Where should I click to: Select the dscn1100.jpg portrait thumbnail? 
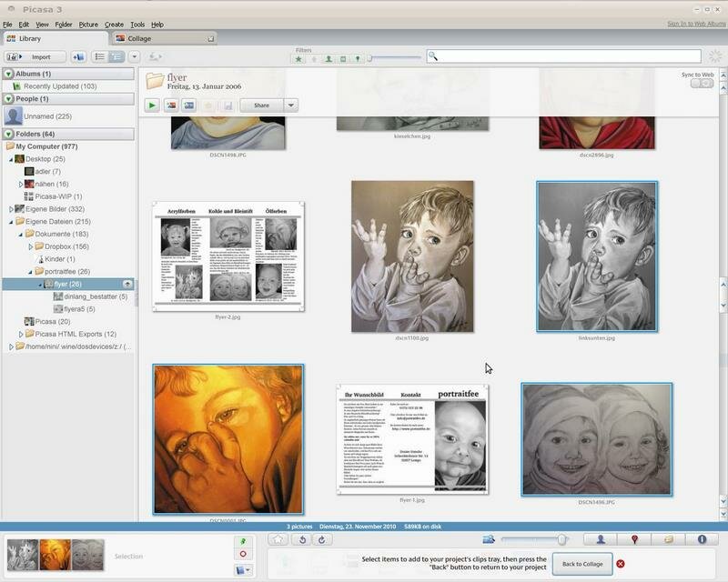coord(412,256)
